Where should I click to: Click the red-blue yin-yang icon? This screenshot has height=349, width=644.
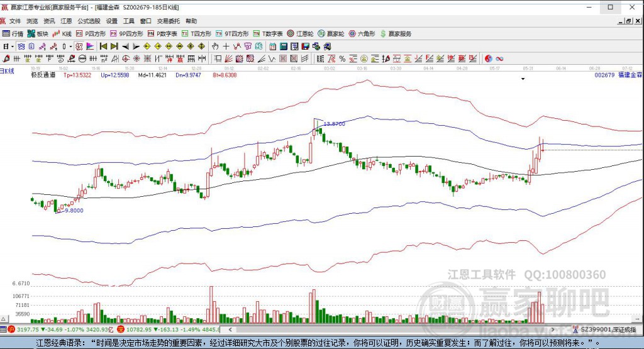(x=488, y=58)
